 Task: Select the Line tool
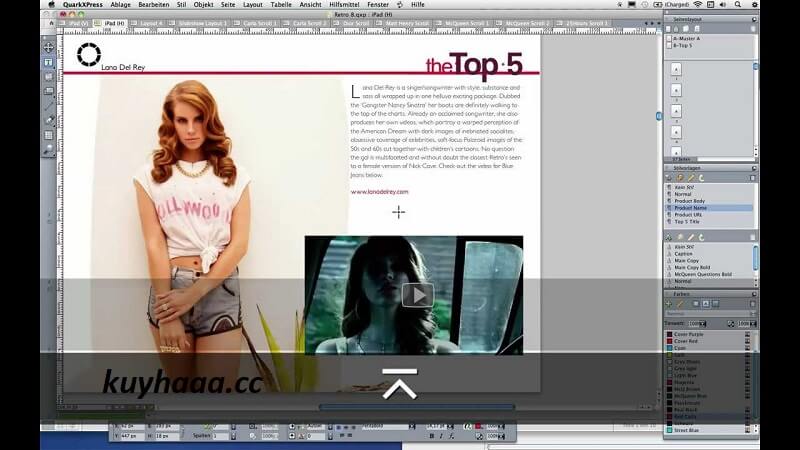tap(48, 106)
